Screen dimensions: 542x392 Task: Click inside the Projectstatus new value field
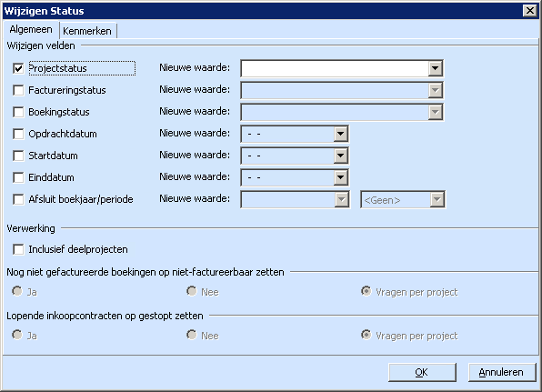[335, 68]
